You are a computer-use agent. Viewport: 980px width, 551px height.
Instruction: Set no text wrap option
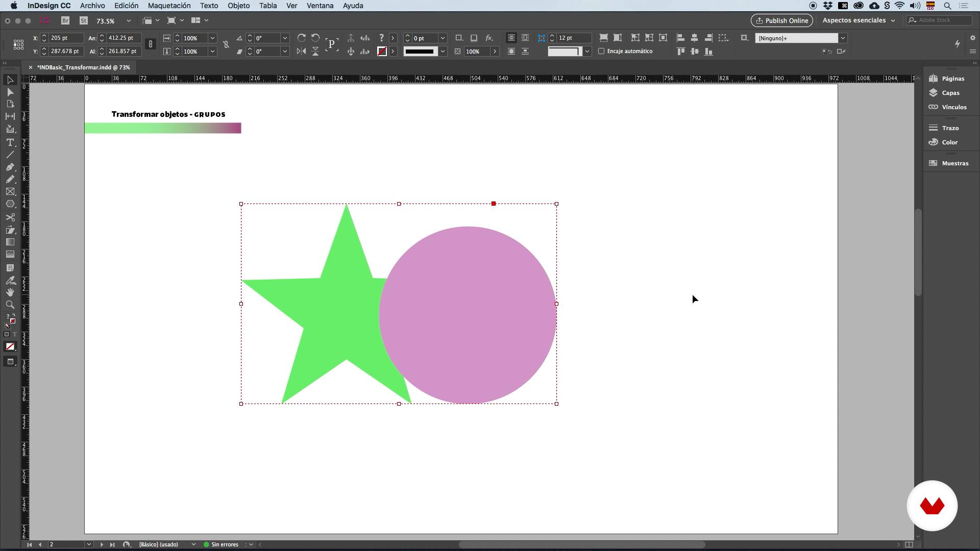click(x=511, y=38)
